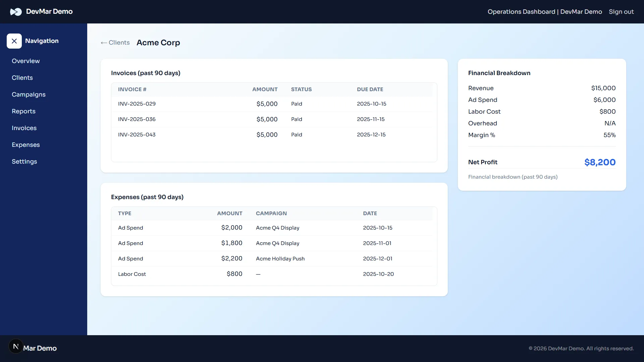
Task: Open the Expenses page from the sidebar
Action: [x=26, y=145]
